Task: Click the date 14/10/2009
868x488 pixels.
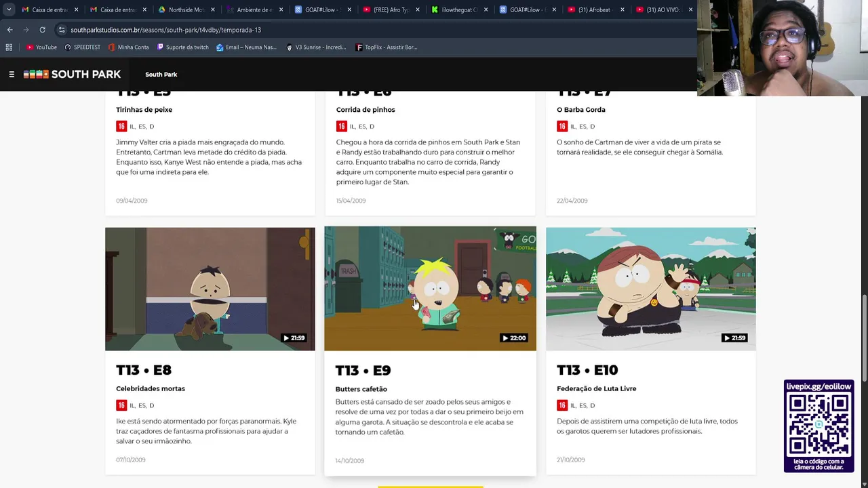Action: 349,460
